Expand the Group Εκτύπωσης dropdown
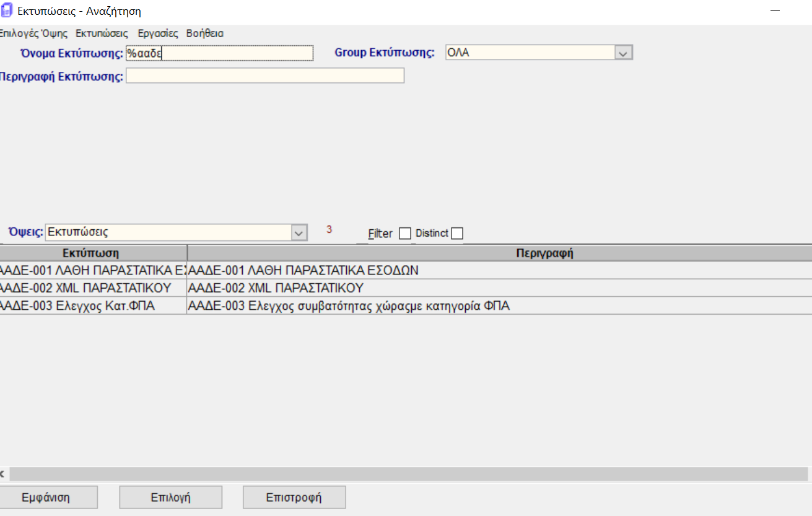The width and height of the screenshot is (812, 516). tap(623, 53)
